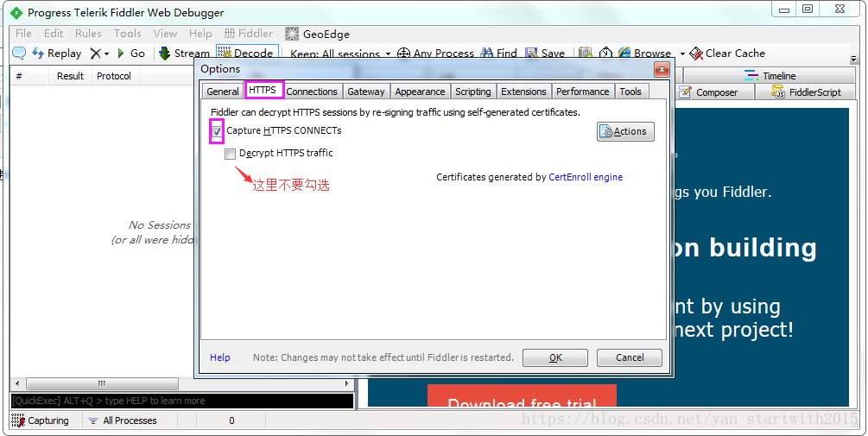This screenshot has width=868, height=436.
Task: Click the Download free trial button
Action: coord(522,396)
